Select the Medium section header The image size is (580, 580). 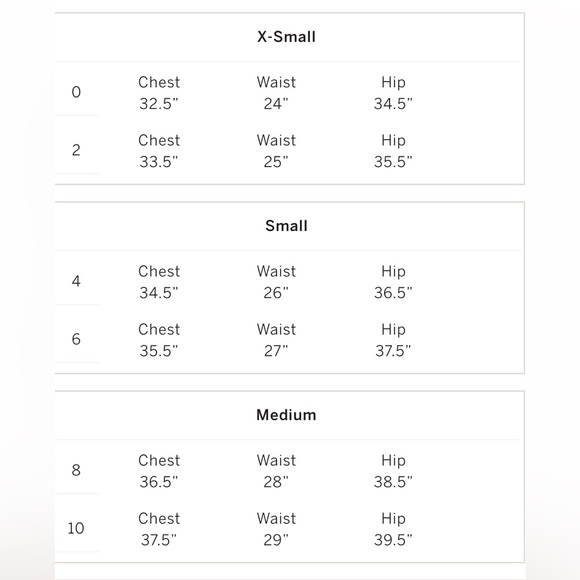coord(286,415)
